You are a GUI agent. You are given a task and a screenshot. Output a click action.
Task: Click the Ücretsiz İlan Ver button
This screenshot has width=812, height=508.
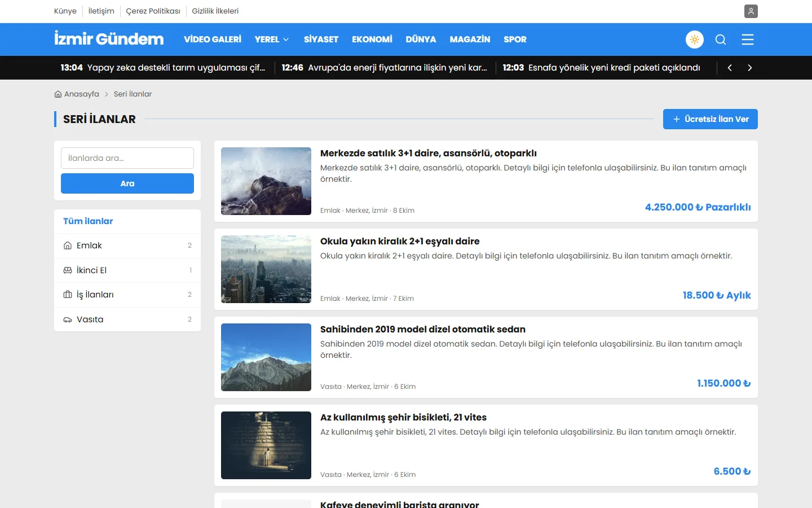coord(710,119)
